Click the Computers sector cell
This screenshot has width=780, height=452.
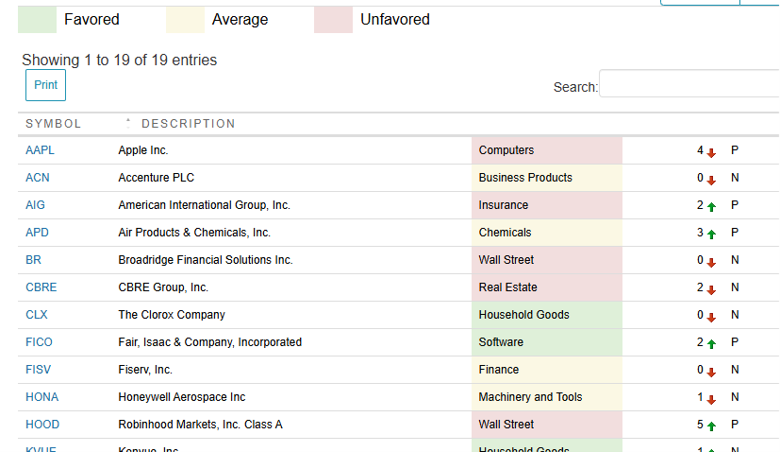(x=547, y=150)
